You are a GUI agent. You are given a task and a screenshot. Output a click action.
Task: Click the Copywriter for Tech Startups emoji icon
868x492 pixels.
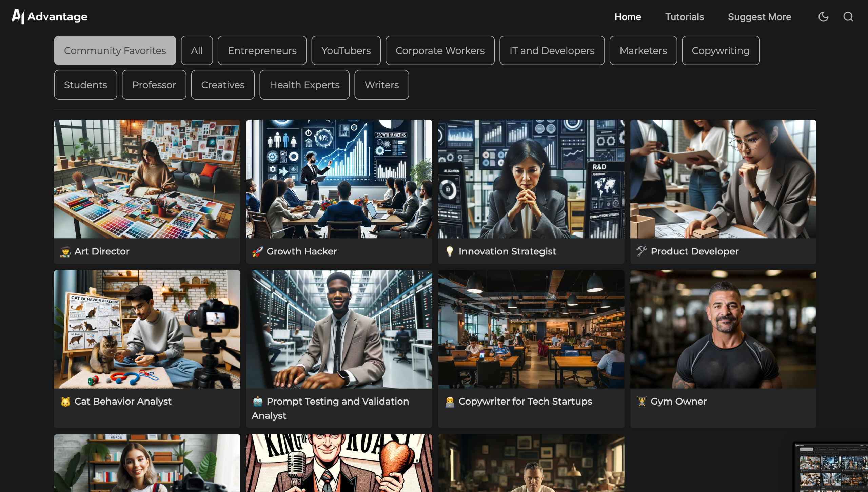click(x=449, y=402)
